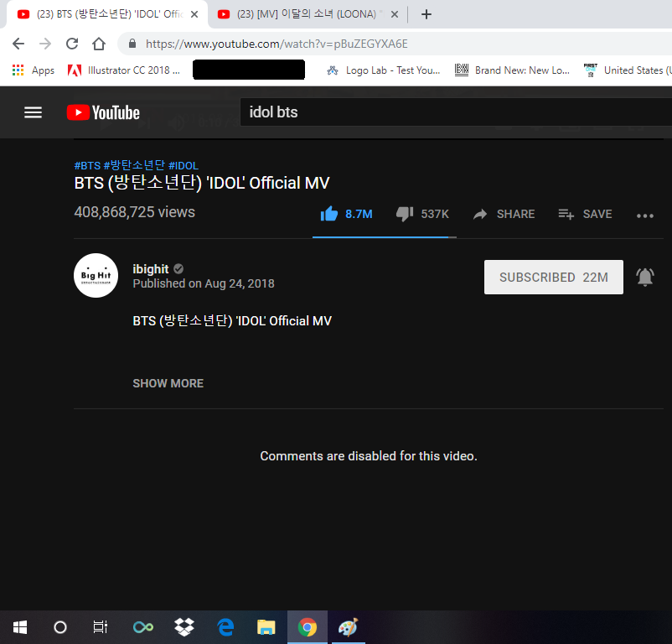Image resolution: width=672 pixels, height=644 pixels.
Task: Open ibighit channel name link
Action: tap(151, 269)
